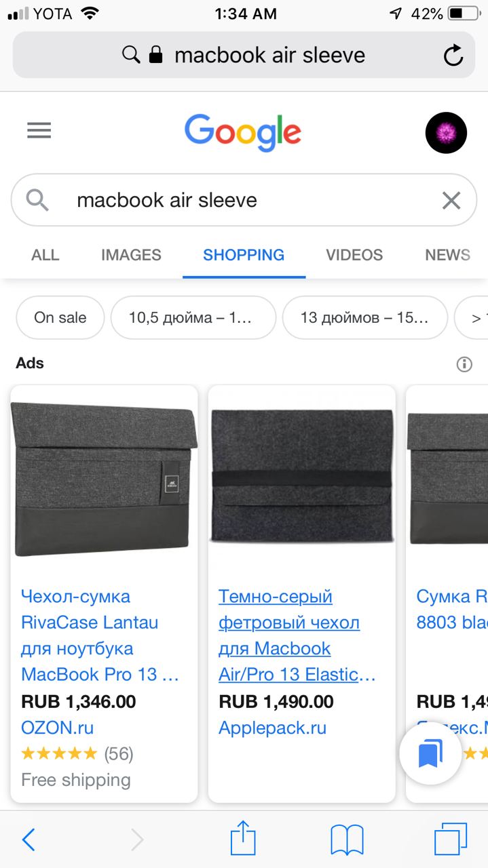Open Safari bookmarks book icon
The width and height of the screenshot is (488, 868).
347,840
